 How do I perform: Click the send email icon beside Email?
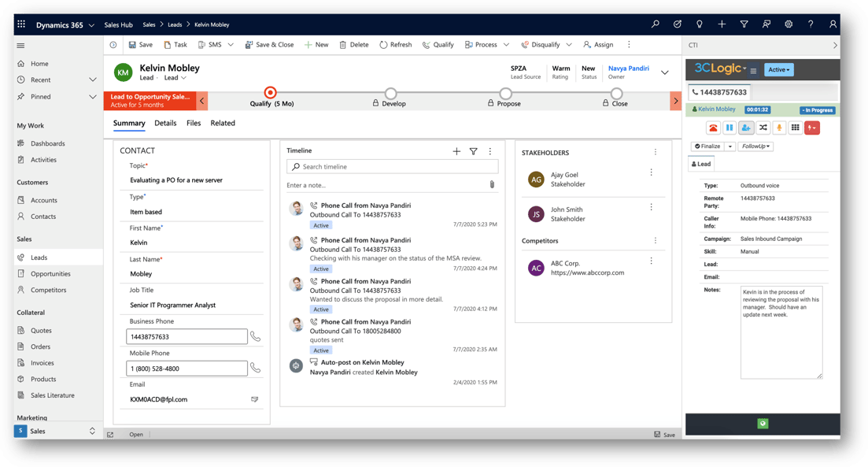255,398
